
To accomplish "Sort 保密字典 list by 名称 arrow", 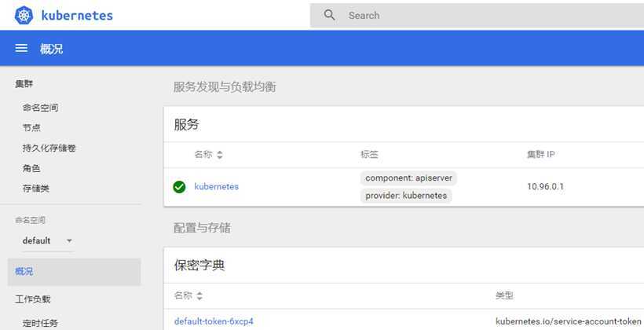I will coord(199,296).
